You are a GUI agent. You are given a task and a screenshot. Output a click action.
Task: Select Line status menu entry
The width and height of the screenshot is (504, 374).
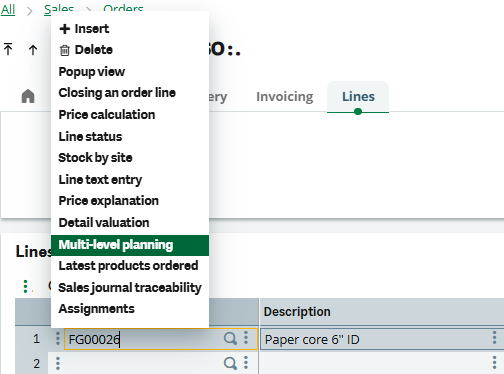point(130,136)
